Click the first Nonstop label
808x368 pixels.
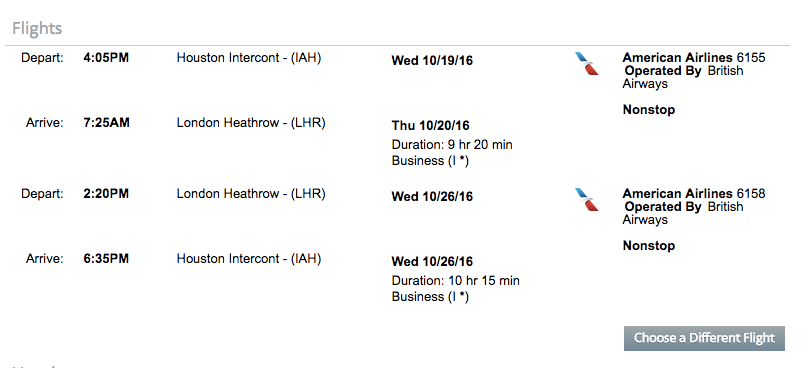point(649,110)
